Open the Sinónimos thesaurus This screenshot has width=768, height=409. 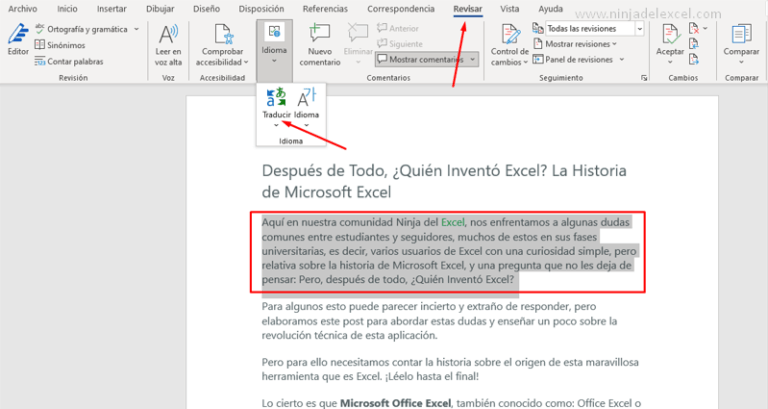[60, 45]
